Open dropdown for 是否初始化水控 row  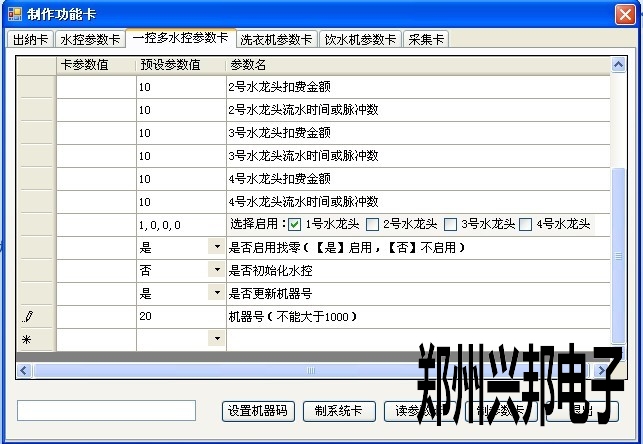[216, 270]
